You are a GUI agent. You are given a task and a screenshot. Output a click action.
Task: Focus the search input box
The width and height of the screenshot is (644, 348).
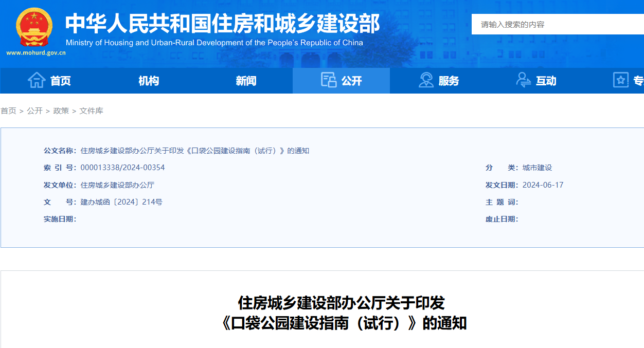tap(558, 24)
